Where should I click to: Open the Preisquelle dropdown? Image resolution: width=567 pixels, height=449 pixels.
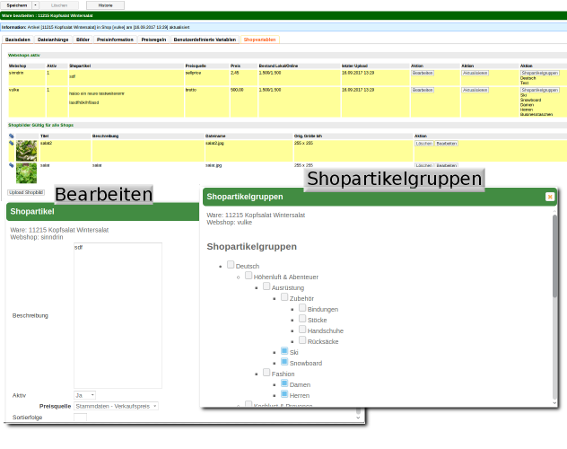pyautogui.click(x=116, y=406)
